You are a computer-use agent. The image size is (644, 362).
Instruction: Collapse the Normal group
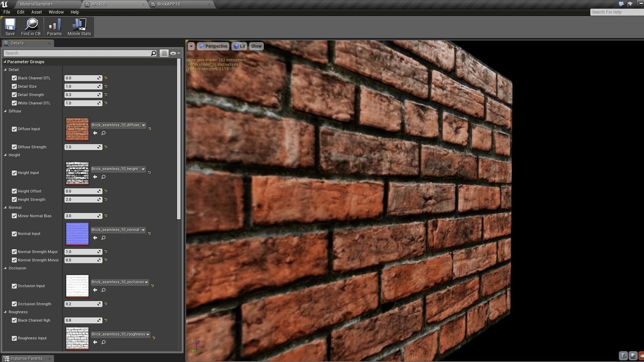tap(5, 207)
